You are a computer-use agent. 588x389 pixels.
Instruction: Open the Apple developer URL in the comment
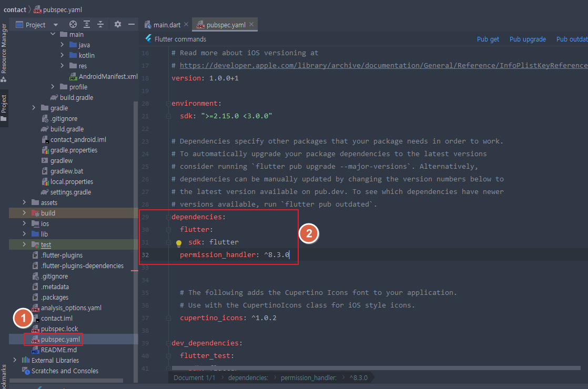[x=383, y=66]
